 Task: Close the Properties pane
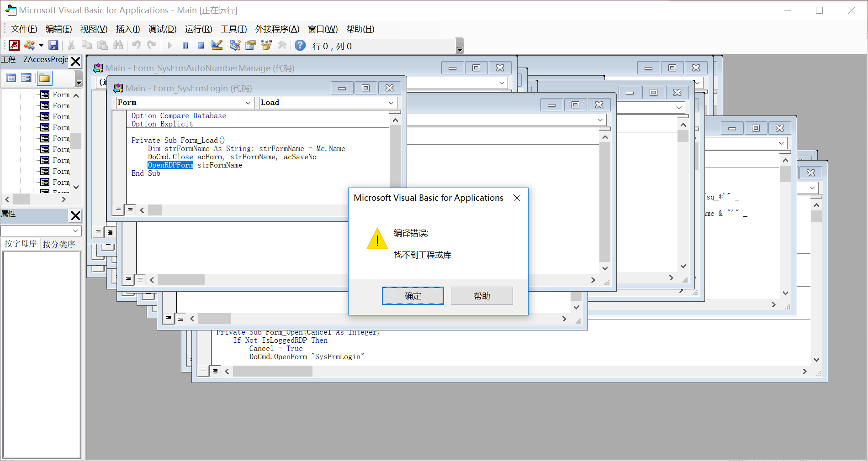(x=76, y=215)
